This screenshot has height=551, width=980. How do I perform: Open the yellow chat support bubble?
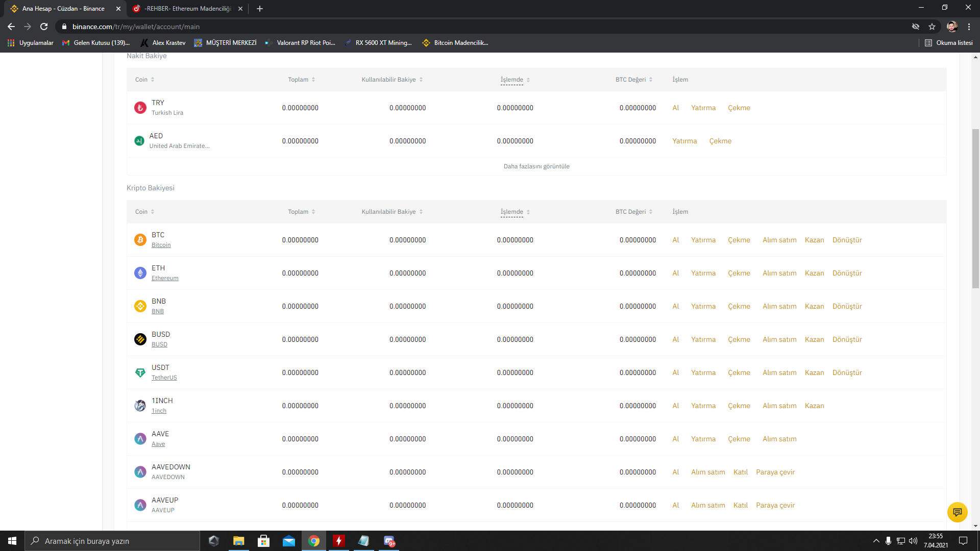click(x=957, y=512)
